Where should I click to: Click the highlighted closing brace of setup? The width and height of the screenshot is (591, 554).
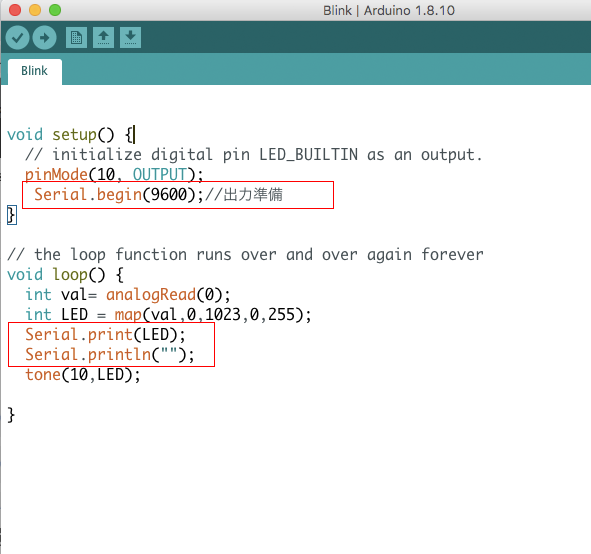pos(12,215)
